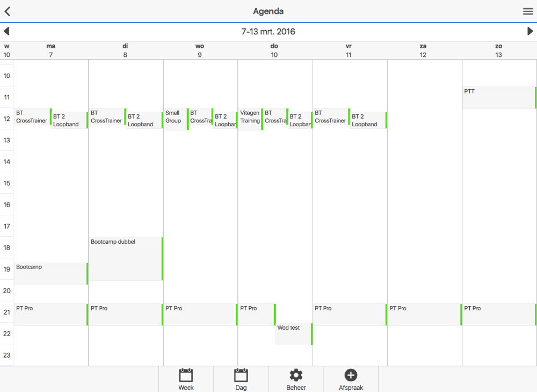Open Saturday PT Pro event
Screen dimensions: 537x392
(x=425, y=314)
